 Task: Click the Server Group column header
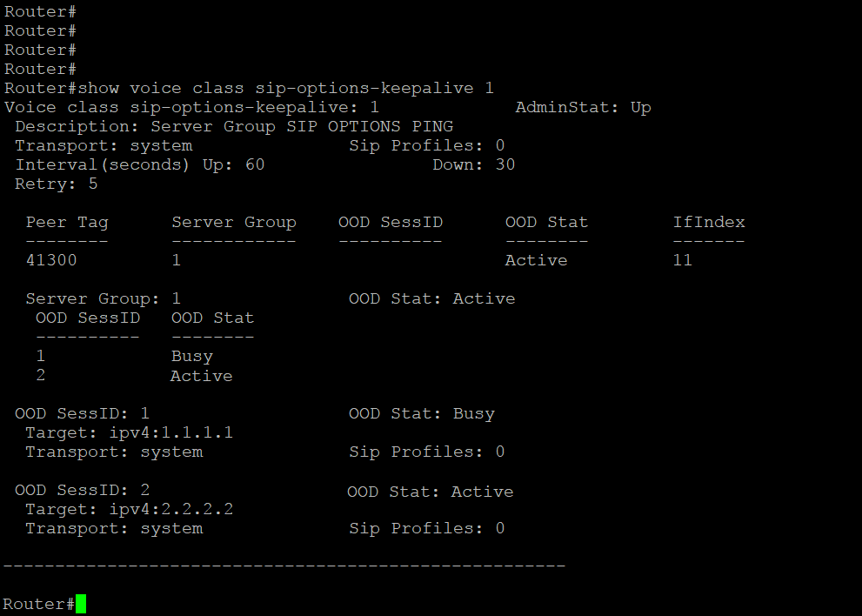point(234,223)
